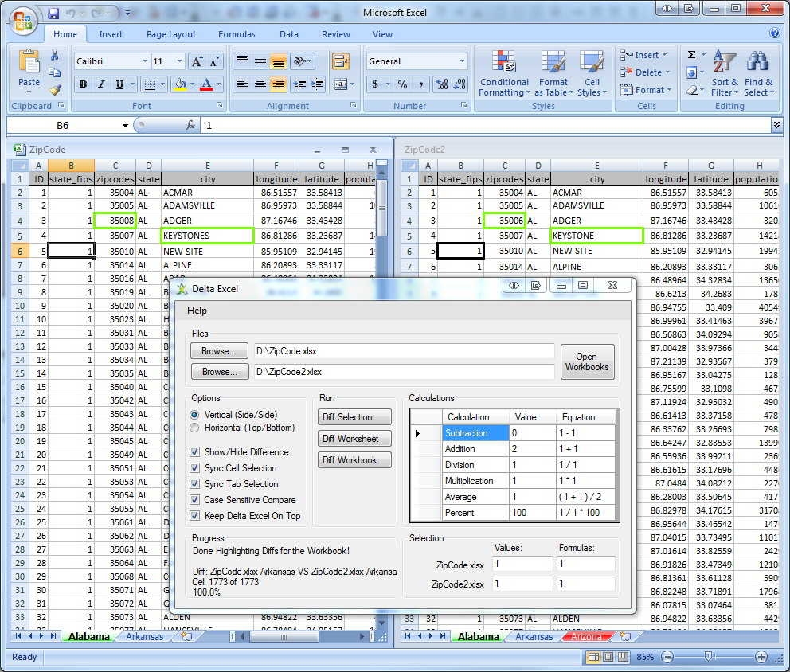Open Delta Excel Help menu
Screen dimensions: 790x672
point(197,311)
